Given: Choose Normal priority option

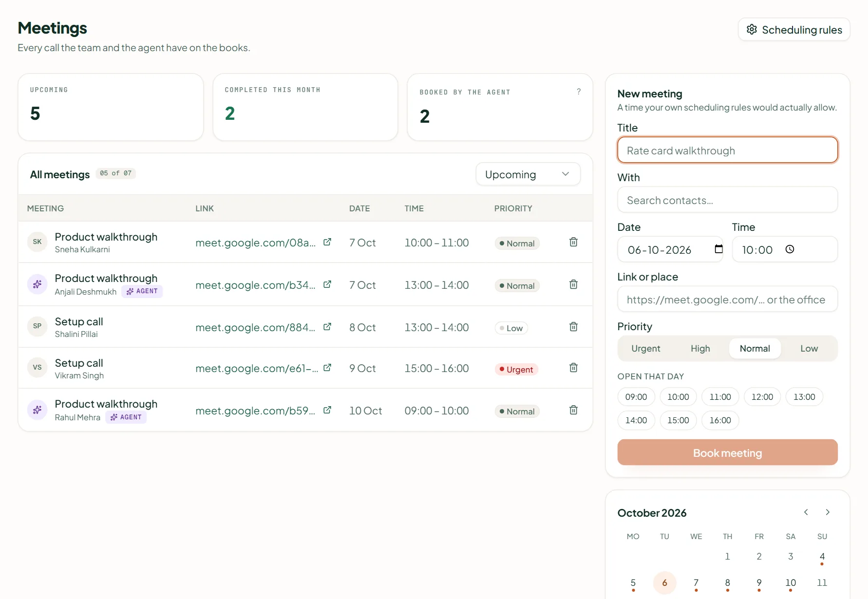Looking at the screenshot, I should [x=755, y=349].
